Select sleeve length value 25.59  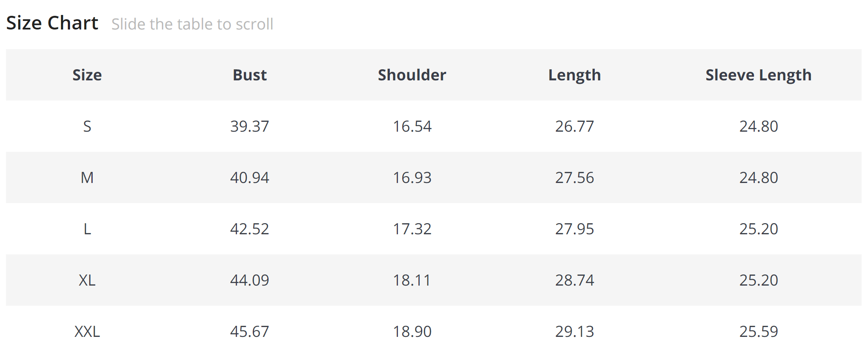(758, 331)
